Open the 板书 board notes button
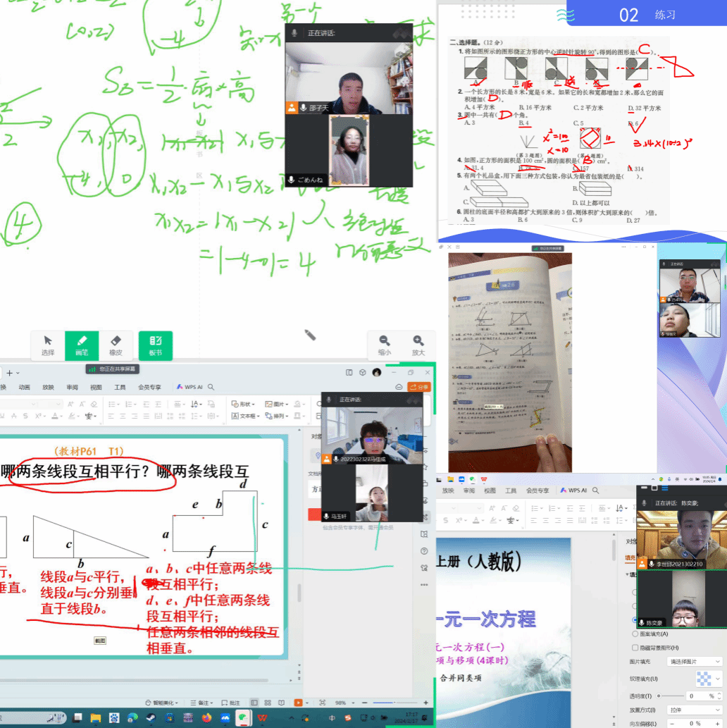727x728 pixels. point(155,345)
